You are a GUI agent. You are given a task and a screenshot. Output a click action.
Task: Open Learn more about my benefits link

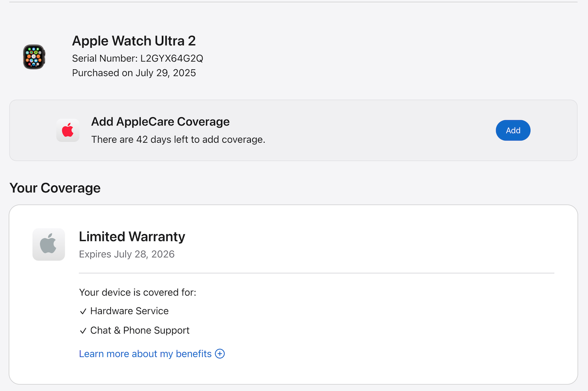(145, 354)
